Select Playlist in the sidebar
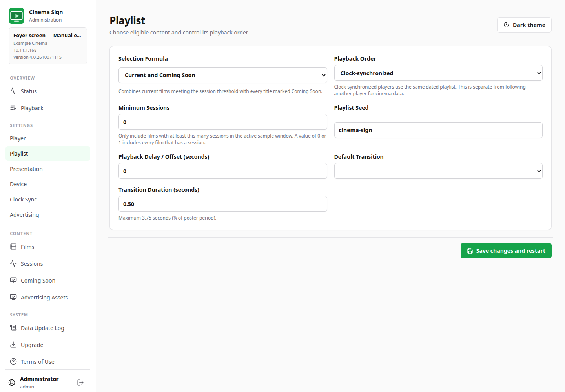Screen dimensions: 565x392 48,154
